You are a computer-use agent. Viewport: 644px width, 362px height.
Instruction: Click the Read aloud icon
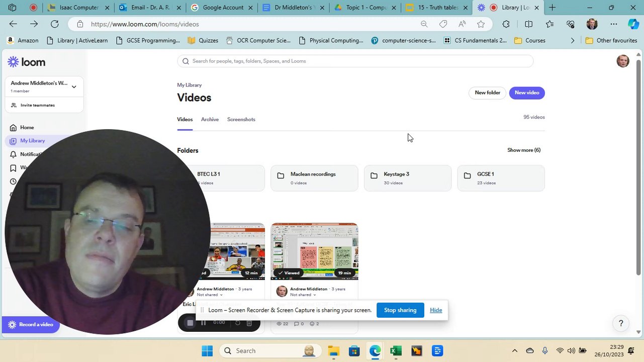(462, 24)
